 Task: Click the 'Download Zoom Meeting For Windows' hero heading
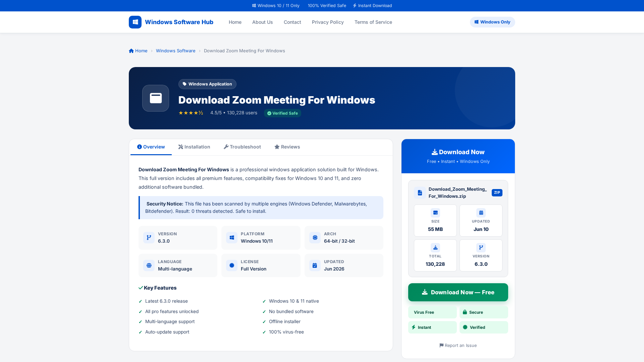pyautogui.click(x=277, y=100)
